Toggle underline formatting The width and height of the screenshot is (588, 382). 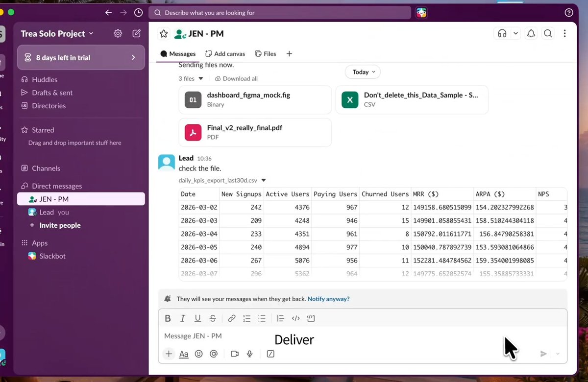click(197, 318)
